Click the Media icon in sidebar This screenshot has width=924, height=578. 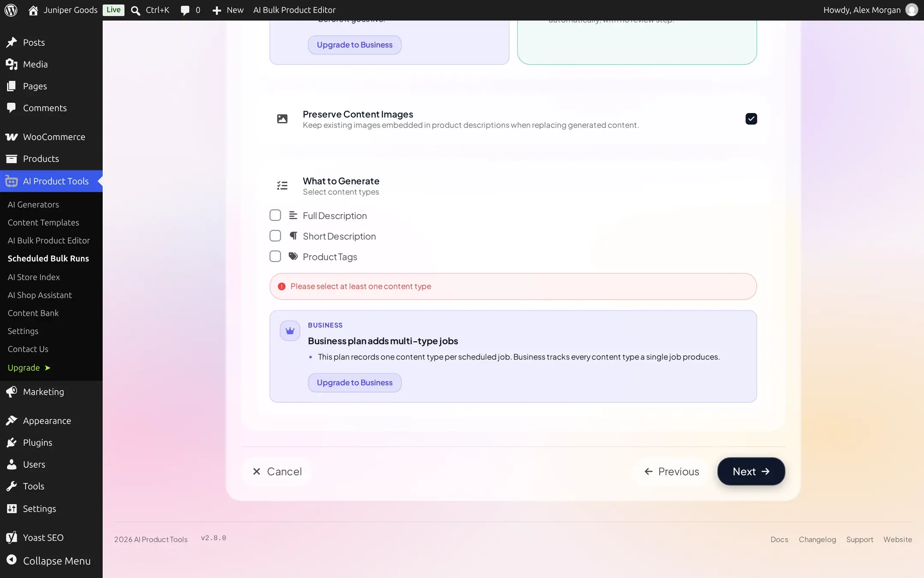12,64
